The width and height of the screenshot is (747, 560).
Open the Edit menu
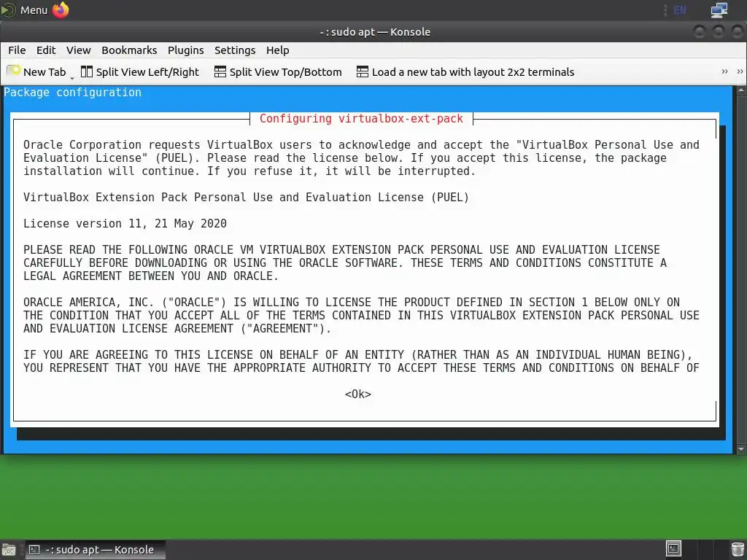46,50
